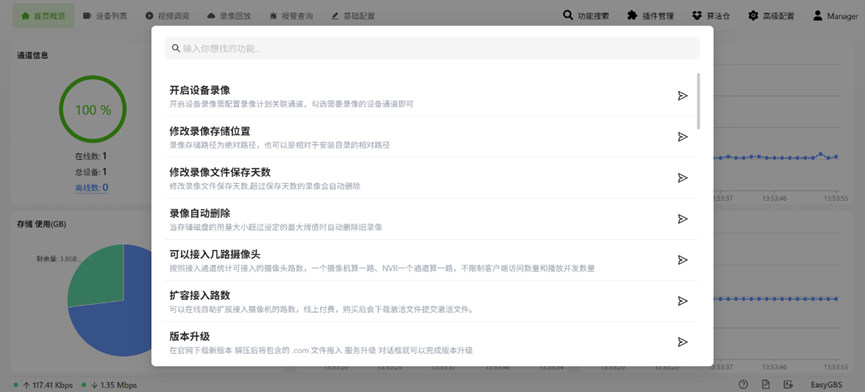The height and width of the screenshot is (392, 865).
Task: Click the arrow icon for 修改录像存储位置
Action: pos(682,137)
